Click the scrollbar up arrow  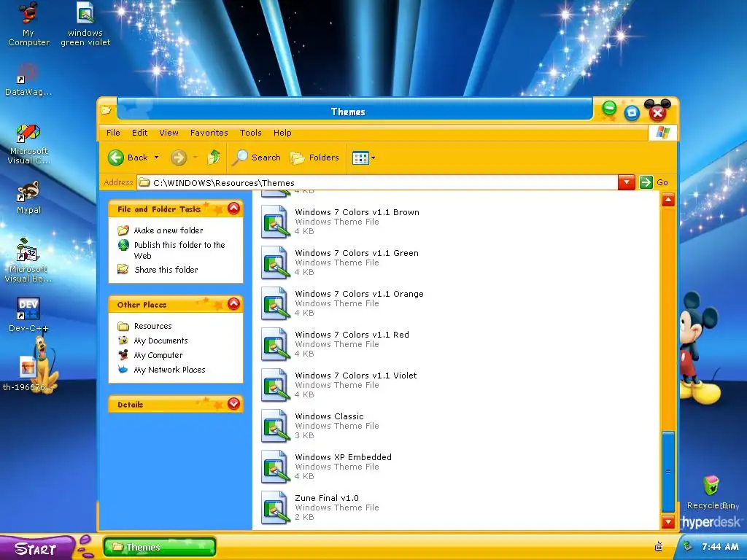[668, 200]
